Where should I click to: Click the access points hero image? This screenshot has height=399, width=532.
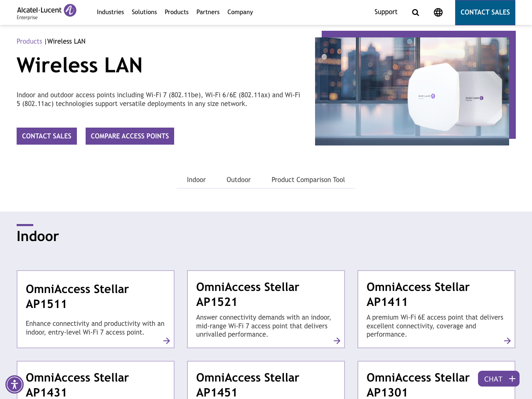(412, 91)
